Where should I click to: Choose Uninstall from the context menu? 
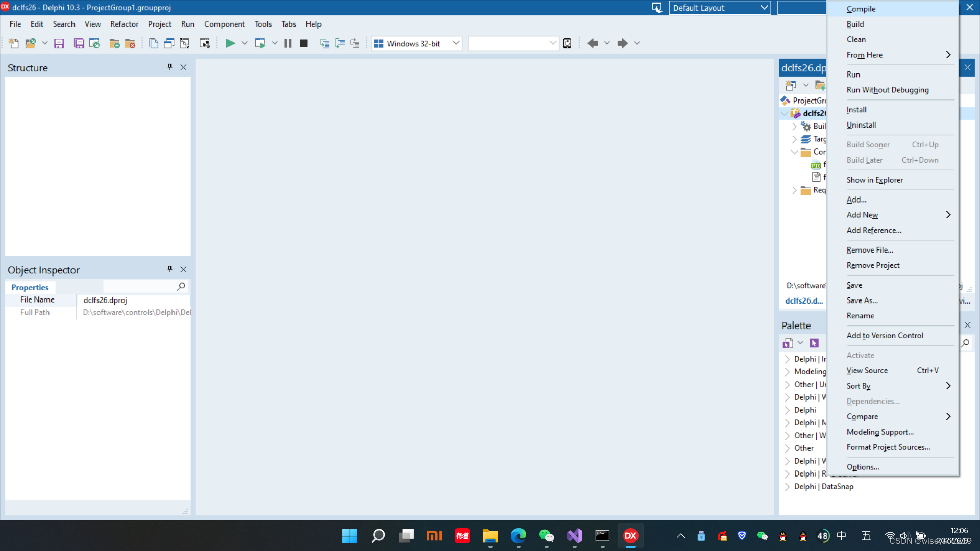coord(893,125)
